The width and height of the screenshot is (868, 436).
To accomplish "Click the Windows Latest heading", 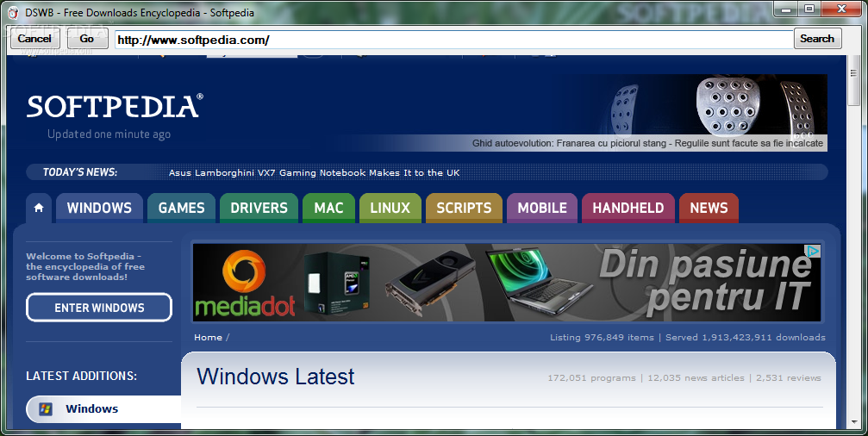I will pos(276,377).
